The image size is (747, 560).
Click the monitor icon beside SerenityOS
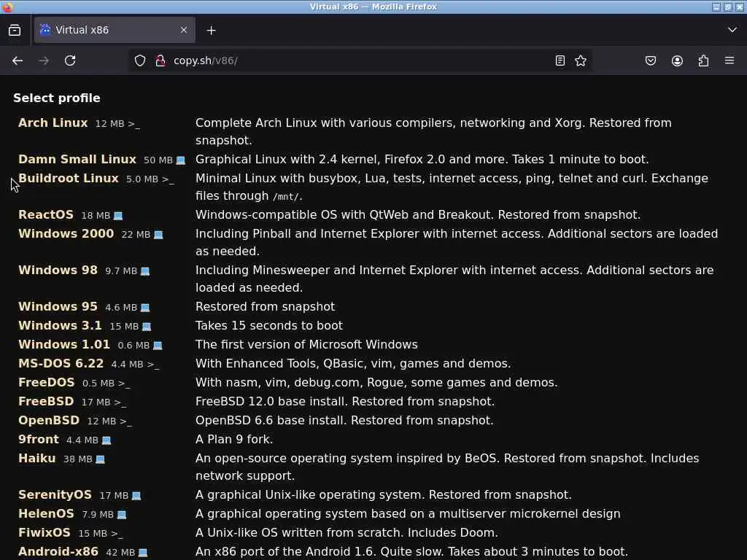[x=136, y=496]
